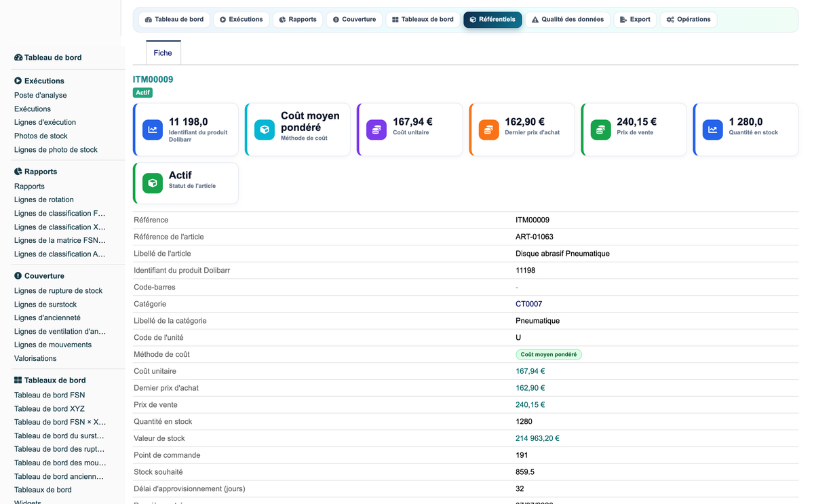
Task: Select the Fiche tab
Action: (163, 53)
